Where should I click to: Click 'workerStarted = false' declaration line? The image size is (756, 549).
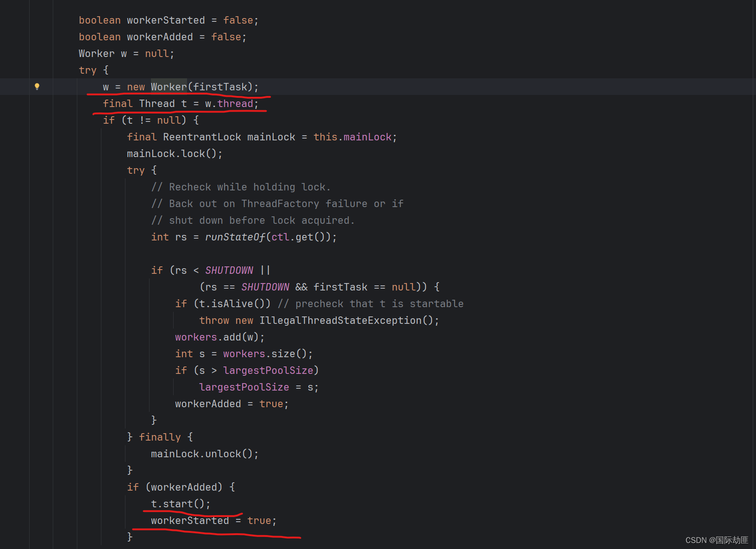tap(169, 20)
